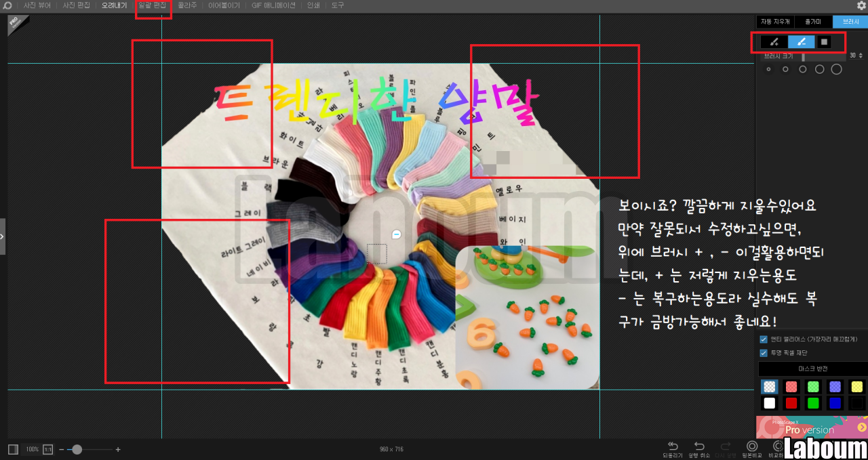Choose the second brush size circle
The image size is (868, 460).
click(785, 69)
